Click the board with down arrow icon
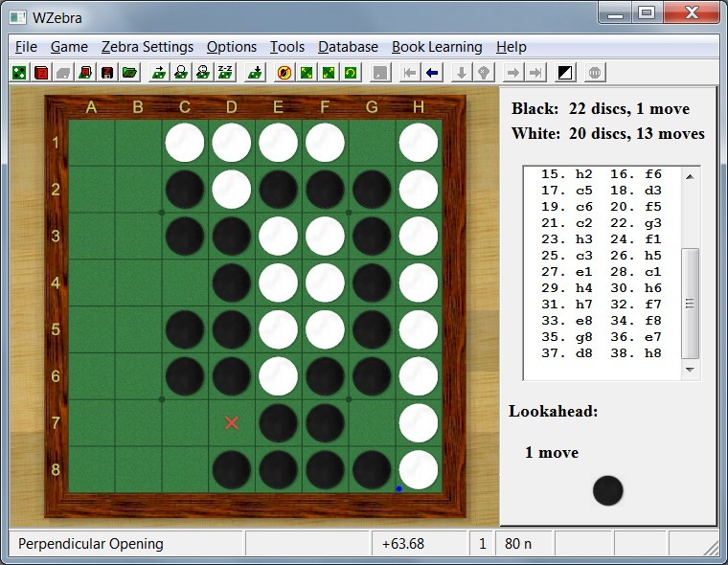 click(255, 73)
